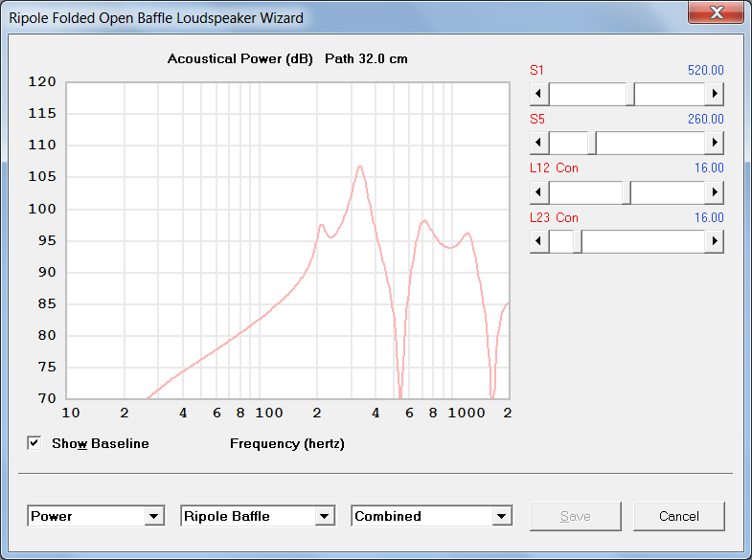This screenshot has height=560, width=752.
Task: Increase L12 Con with right arrow
Action: (714, 192)
